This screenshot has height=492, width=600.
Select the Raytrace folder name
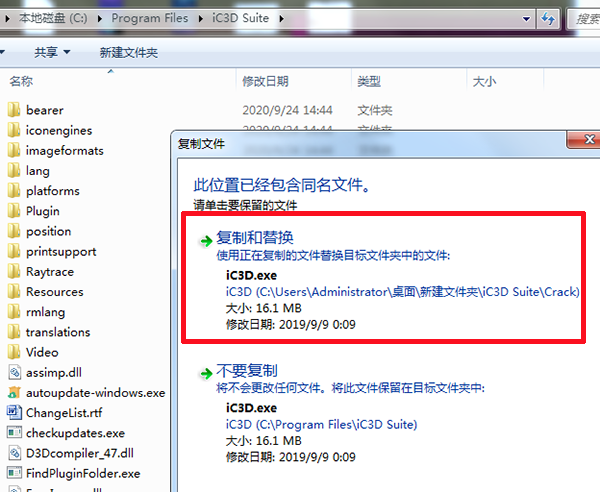(x=50, y=272)
